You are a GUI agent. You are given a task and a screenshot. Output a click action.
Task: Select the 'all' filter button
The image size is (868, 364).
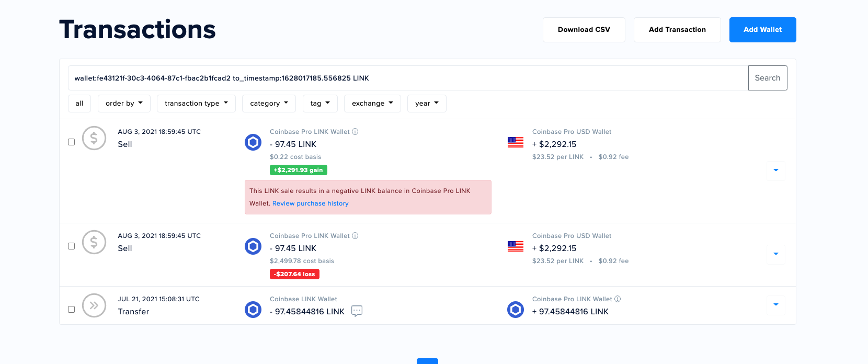pyautogui.click(x=79, y=104)
